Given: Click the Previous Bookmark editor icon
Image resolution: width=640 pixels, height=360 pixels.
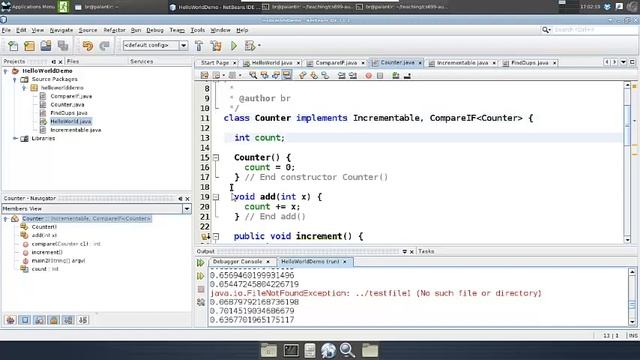Looking at the screenshot, I should click(302, 75).
